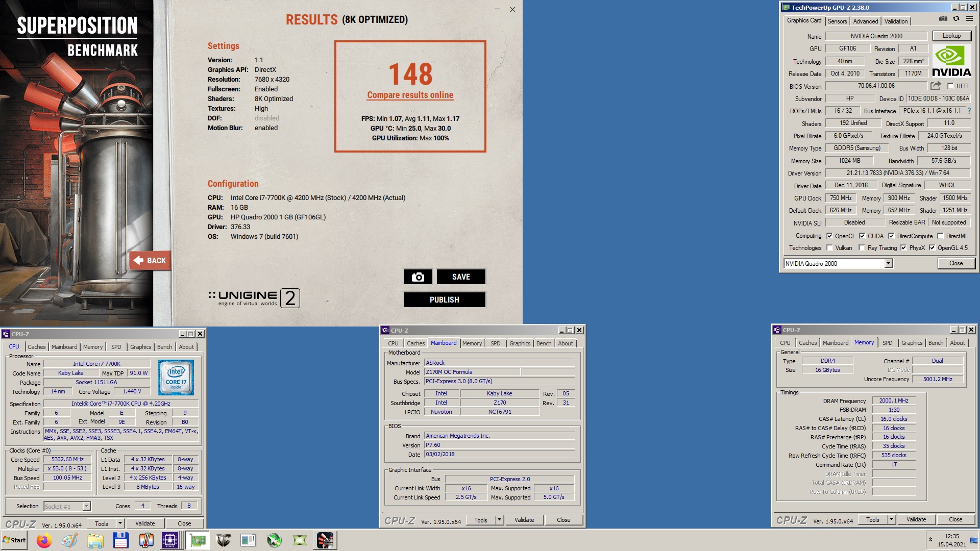Toggle the DirectCompute checkbox
Image resolution: width=980 pixels, height=551 pixels.
(891, 236)
